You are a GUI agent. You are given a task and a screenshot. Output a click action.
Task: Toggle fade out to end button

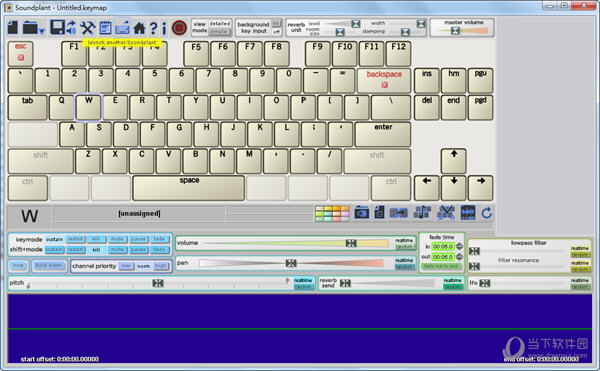[442, 267]
